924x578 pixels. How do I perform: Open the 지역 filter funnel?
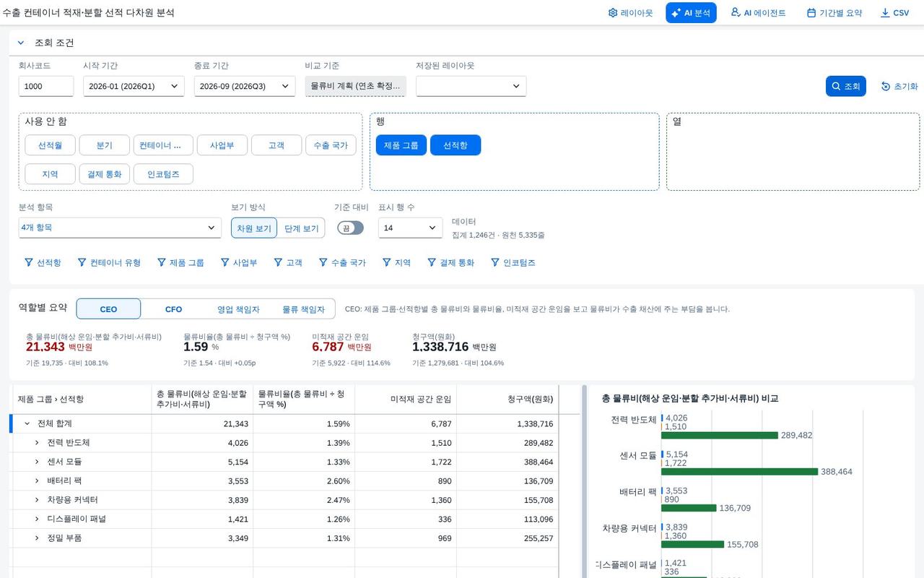pyautogui.click(x=387, y=262)
